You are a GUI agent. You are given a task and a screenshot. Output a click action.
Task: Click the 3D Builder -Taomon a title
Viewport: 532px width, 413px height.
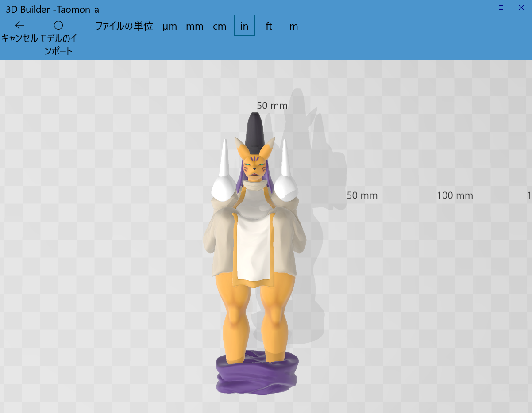tap(52, 10)
